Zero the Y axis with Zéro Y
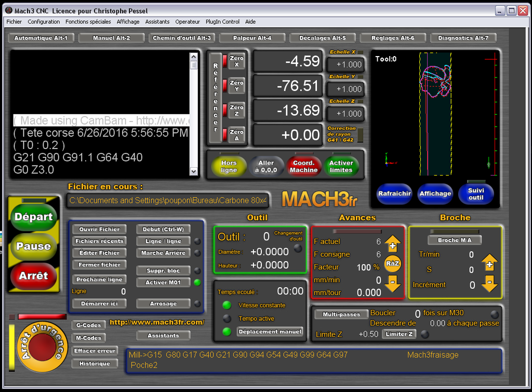Screen dimensions: 532x392 click(236, 86)
